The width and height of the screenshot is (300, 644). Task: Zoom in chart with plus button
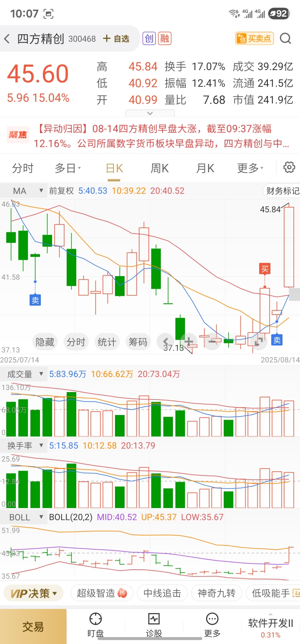coord(189,342)
